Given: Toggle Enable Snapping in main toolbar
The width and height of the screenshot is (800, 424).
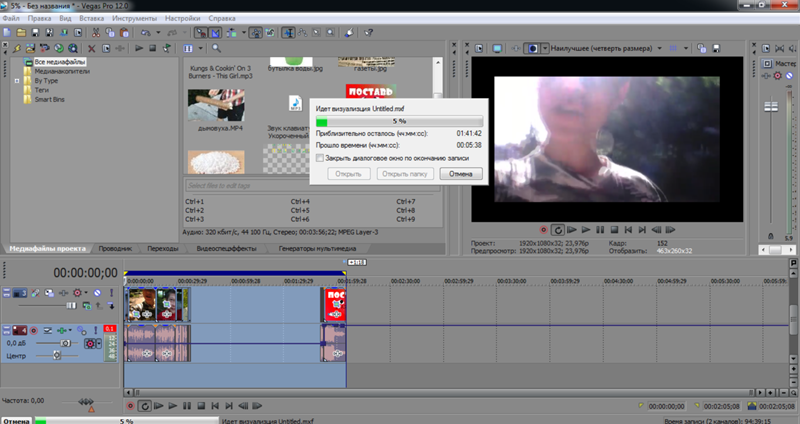Looking at the screenshot, I should click(201, 33).
